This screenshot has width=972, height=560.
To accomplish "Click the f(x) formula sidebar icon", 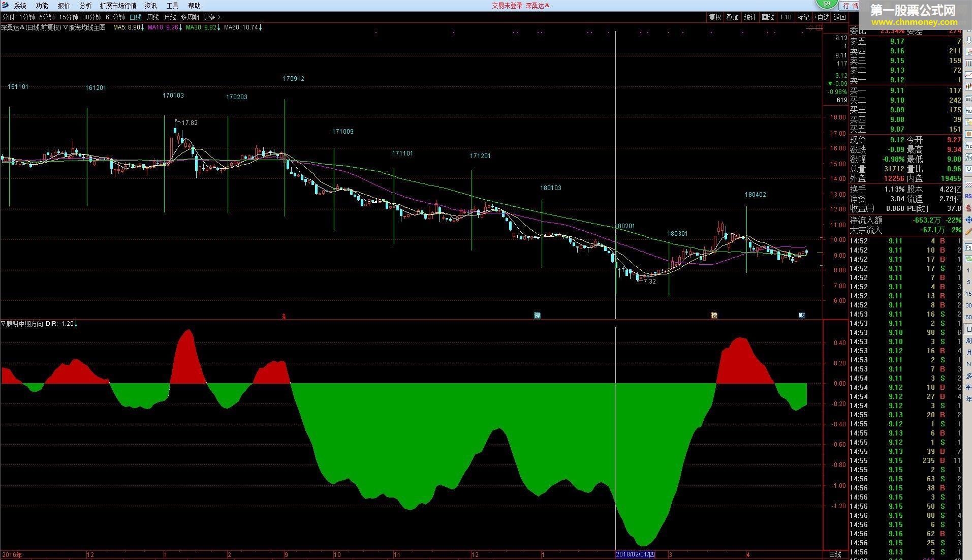I will coord(968,158).
